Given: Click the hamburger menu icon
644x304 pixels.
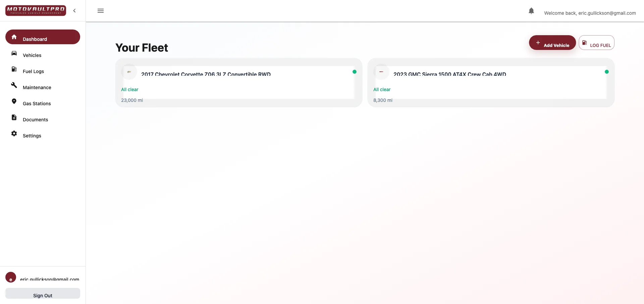Looking at the screenshot, I should coord(101,11).
